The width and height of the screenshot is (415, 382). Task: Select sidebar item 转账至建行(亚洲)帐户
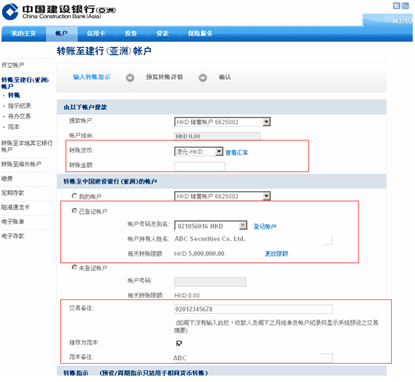click(x=25, y=83)
